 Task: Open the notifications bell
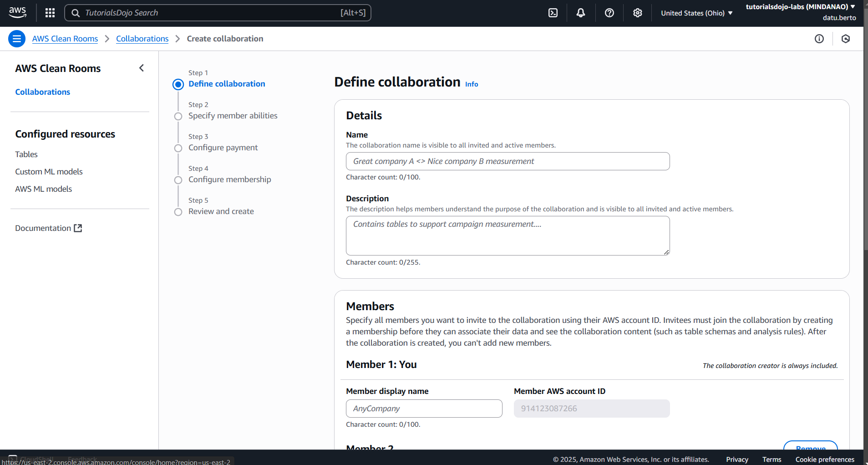click(x=581, y=13)
